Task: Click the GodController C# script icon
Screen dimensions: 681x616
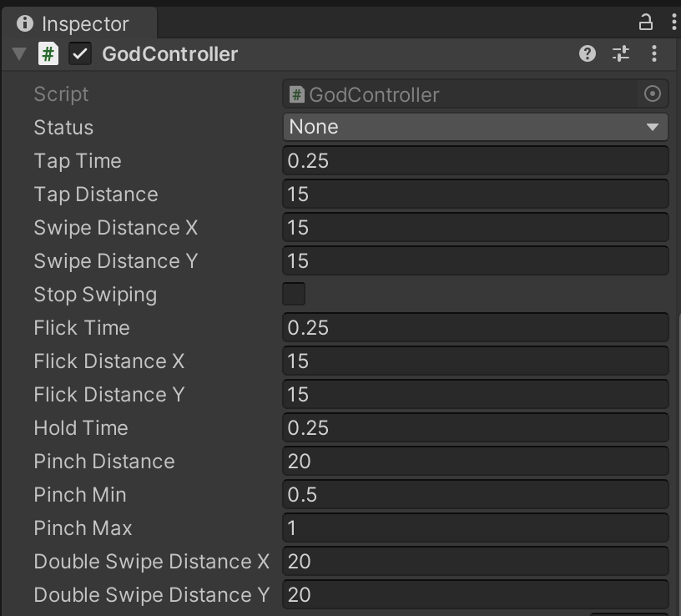Action: [48, 54]
